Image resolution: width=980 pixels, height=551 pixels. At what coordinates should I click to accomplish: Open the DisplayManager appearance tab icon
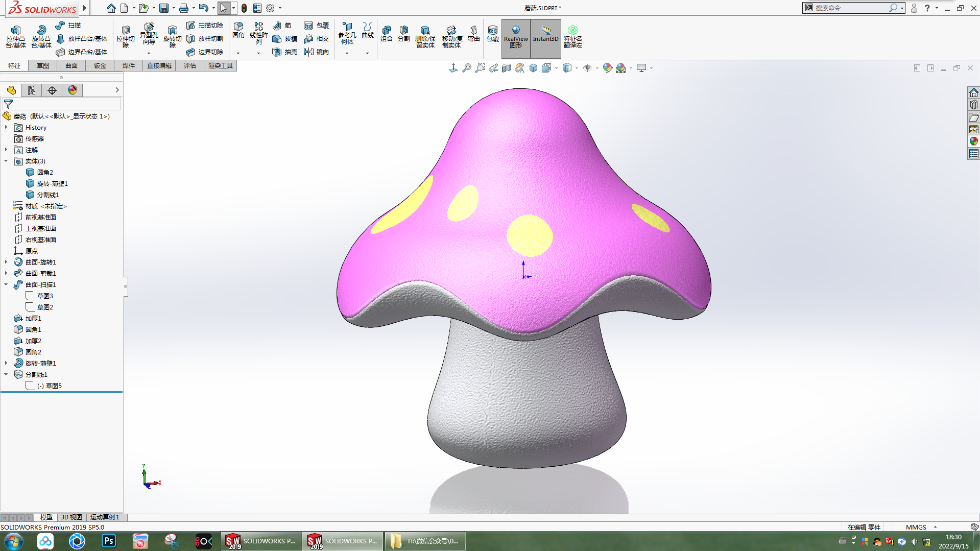[x=73, y=90]
